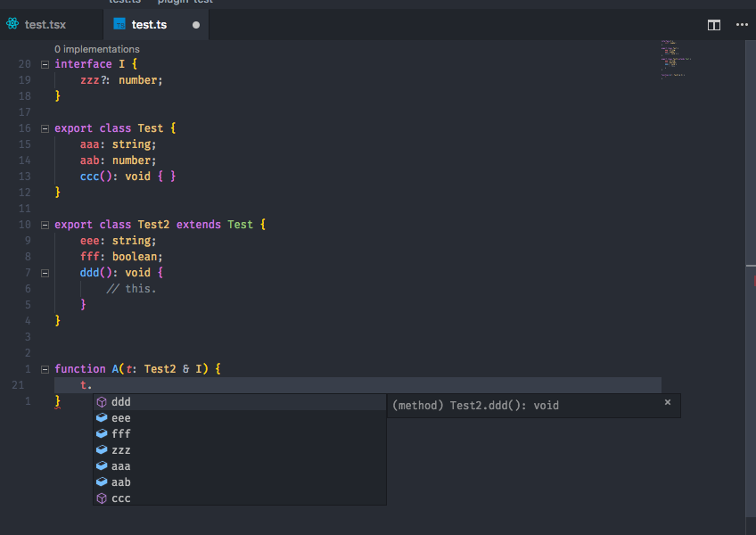Click the Test2.ddd() signature details text
756x535 pixels.
(475, 406)
